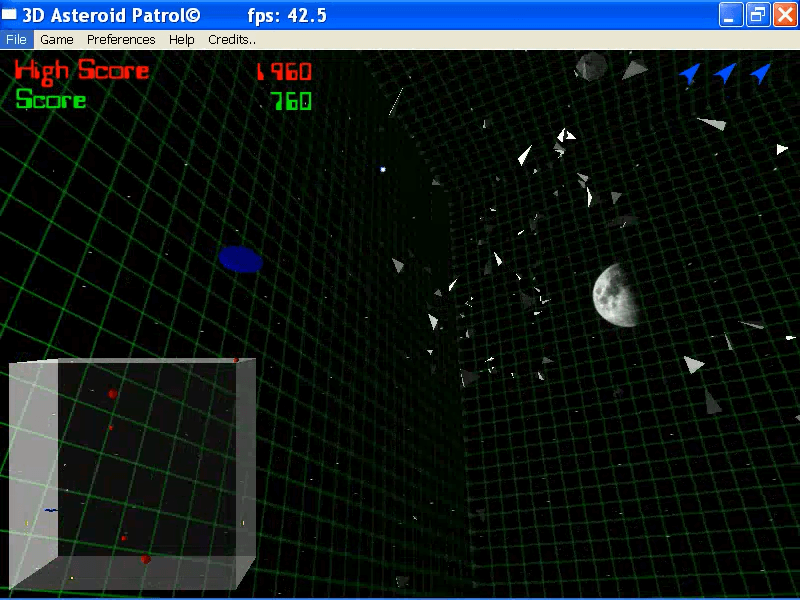Image resolution: width=800 pixels, height=600 pixels.
Task: Click the green Score value 760
Action: click(291, 101)
